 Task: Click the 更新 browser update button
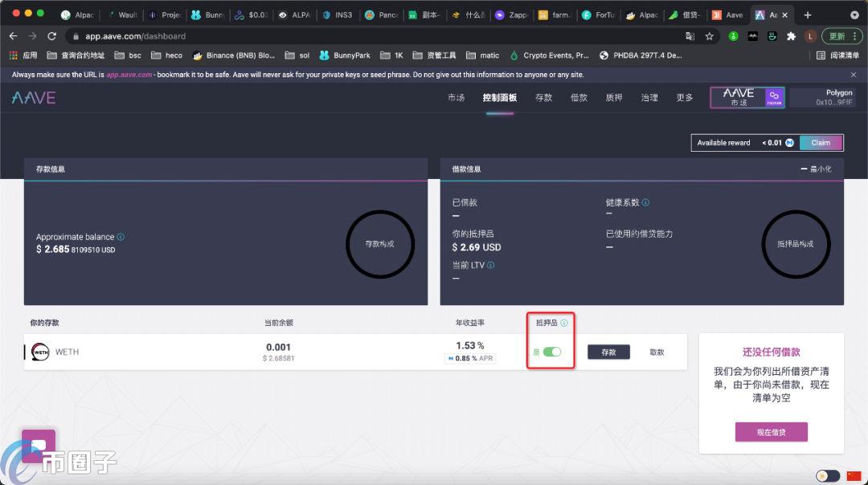[x=842, y=36]
